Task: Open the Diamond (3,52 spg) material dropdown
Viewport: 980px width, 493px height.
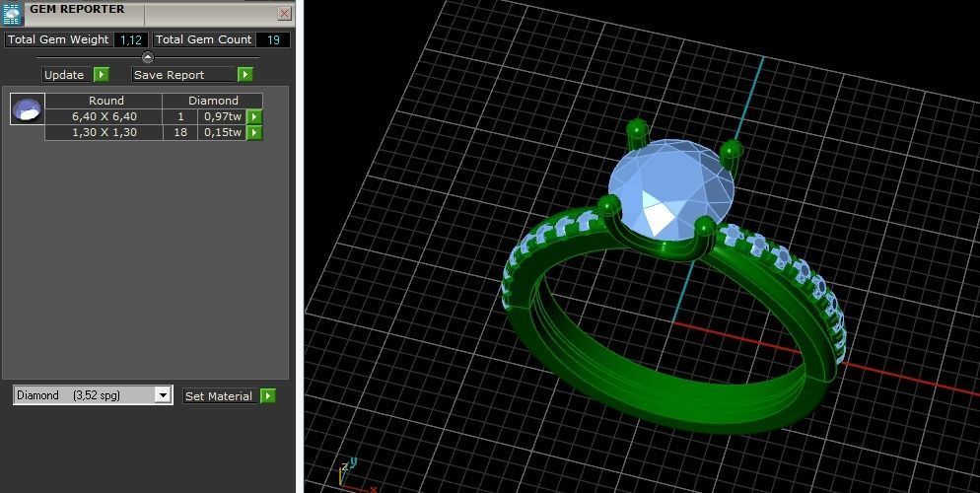Action: point(163,395)
